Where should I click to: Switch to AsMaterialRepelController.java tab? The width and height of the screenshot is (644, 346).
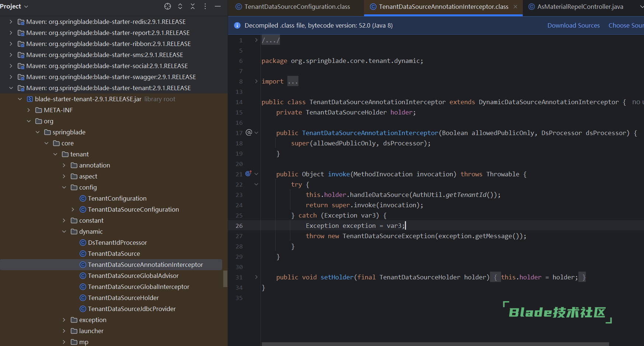pos(580,7)
